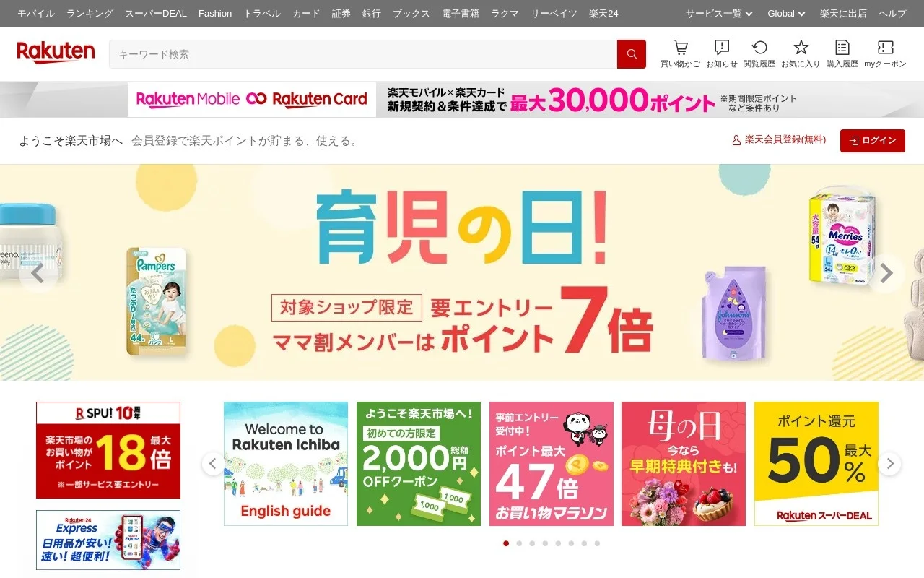Open 母の日 early bonus card
The image size is (924, 578).
click(x=684, y=464)
